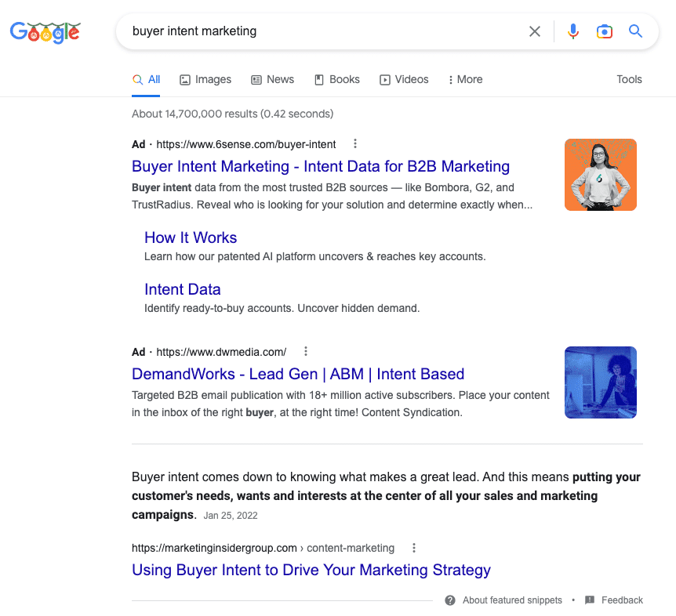Follow the How It Works sitelink
This screenshot has width=676, height=616.
(191, 237)
